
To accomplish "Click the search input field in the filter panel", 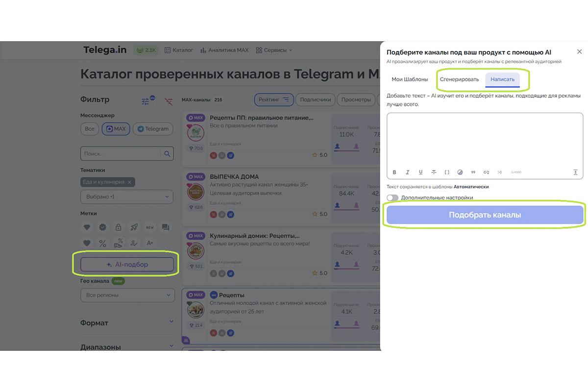I will click(122, 153).
